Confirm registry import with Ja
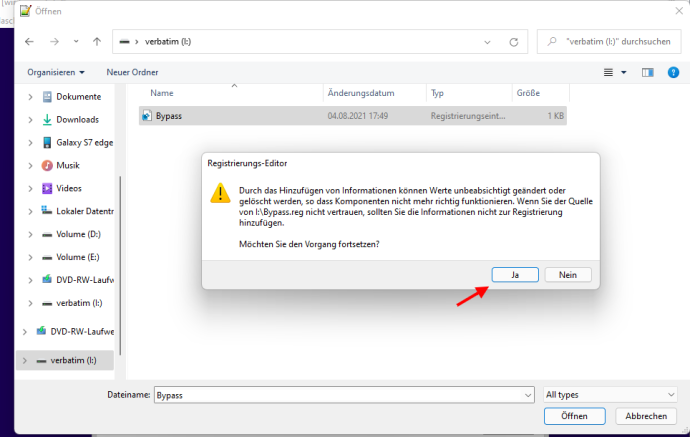 pyautogui.click(x=516, y=274)
